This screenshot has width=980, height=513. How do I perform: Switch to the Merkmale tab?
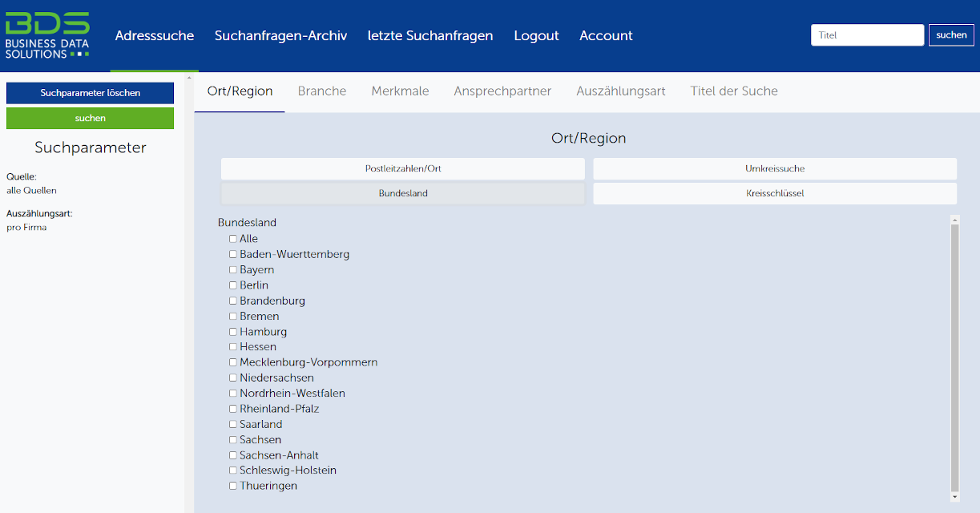pos(400,91)
